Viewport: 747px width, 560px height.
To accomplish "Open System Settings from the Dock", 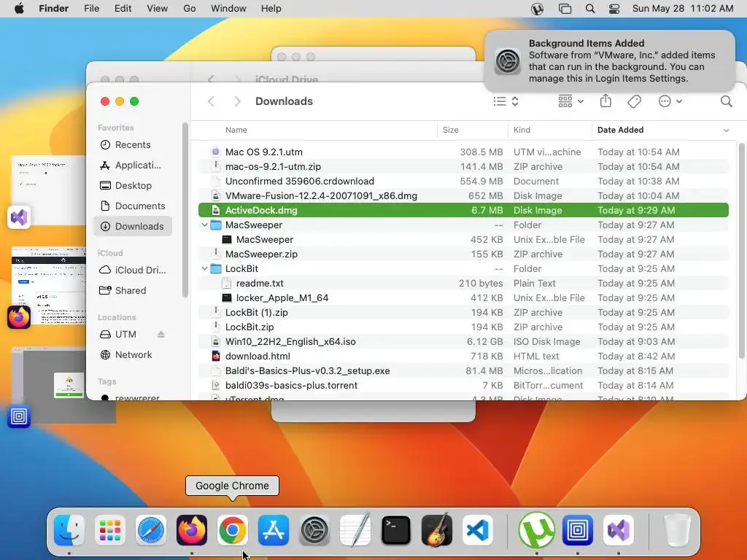I will coord(314,529).
